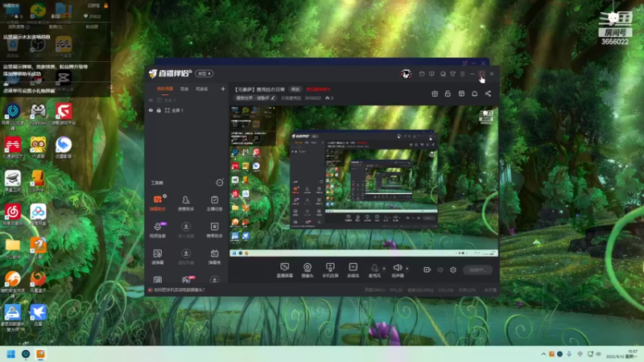The width and height of the screenshot is (644, 362).
Task: Switch to 我的场景 tab
Action: coord(165,89)
